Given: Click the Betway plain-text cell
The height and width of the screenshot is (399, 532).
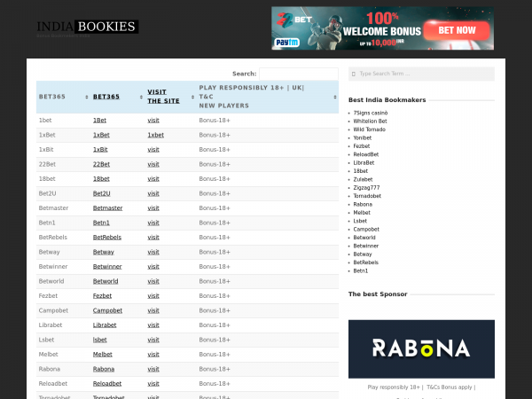Looking at the screenshot, I should [x=49, y=252].
